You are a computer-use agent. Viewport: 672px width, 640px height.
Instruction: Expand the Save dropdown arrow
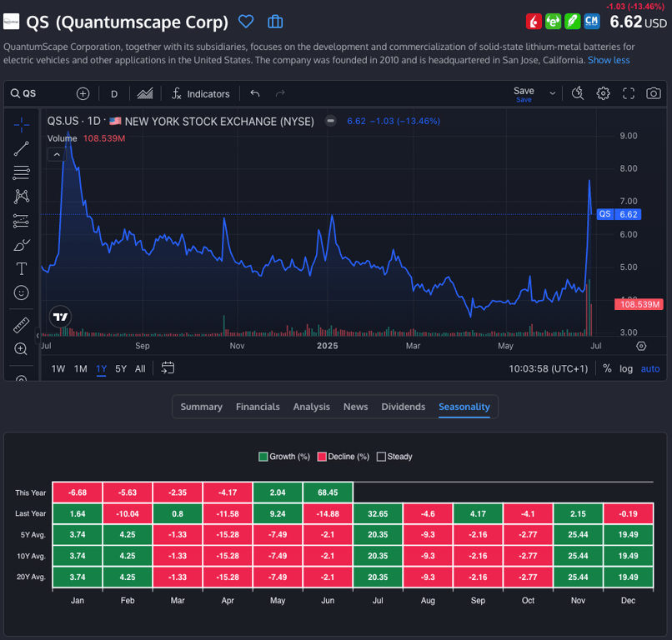[x=552, y=94]
